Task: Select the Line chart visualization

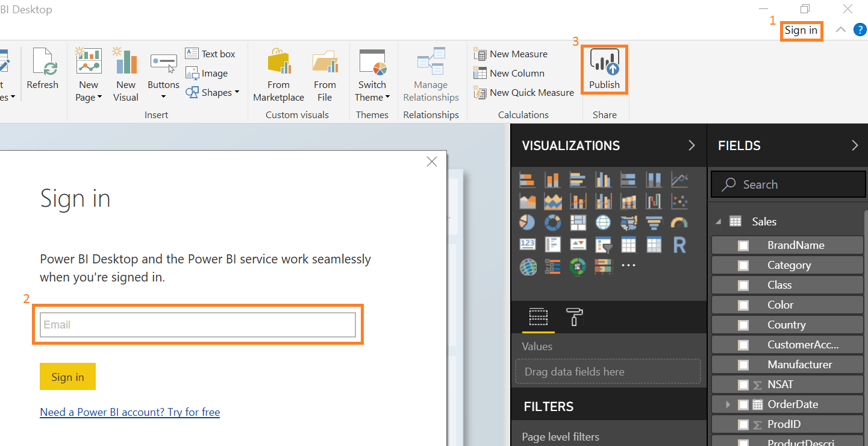Action: (x=679, y=180)
